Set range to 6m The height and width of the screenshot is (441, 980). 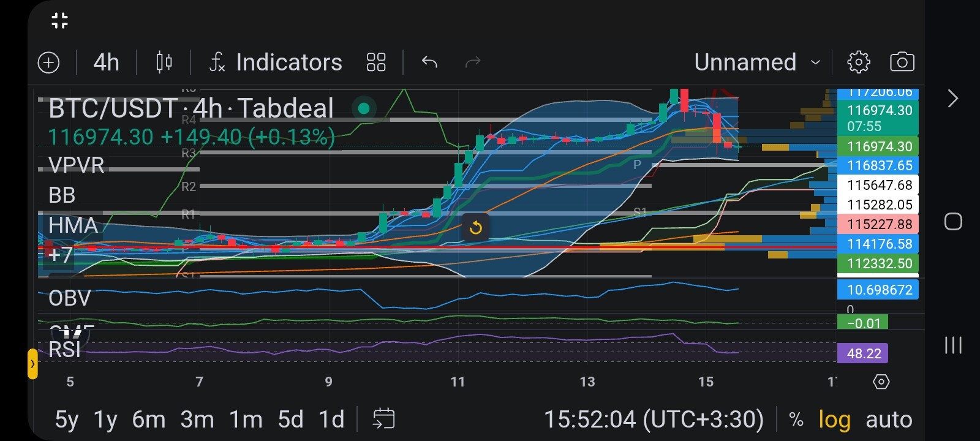point(149,420)
